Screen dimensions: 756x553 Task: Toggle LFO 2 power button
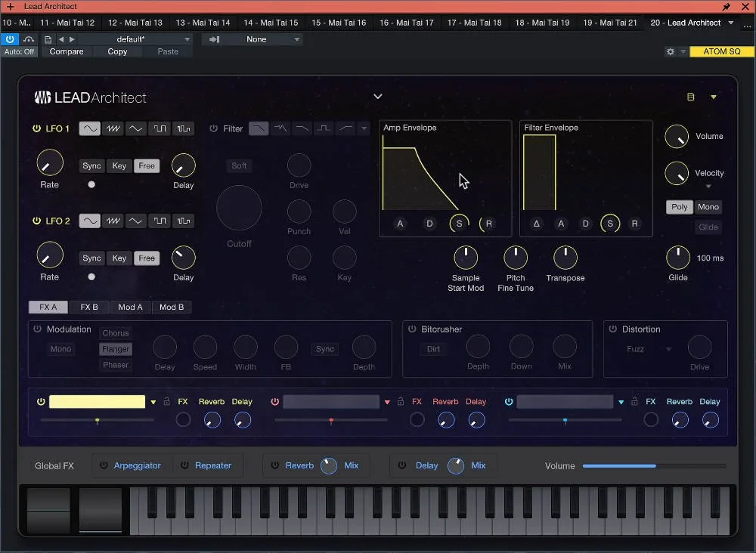tap(36, 221)
